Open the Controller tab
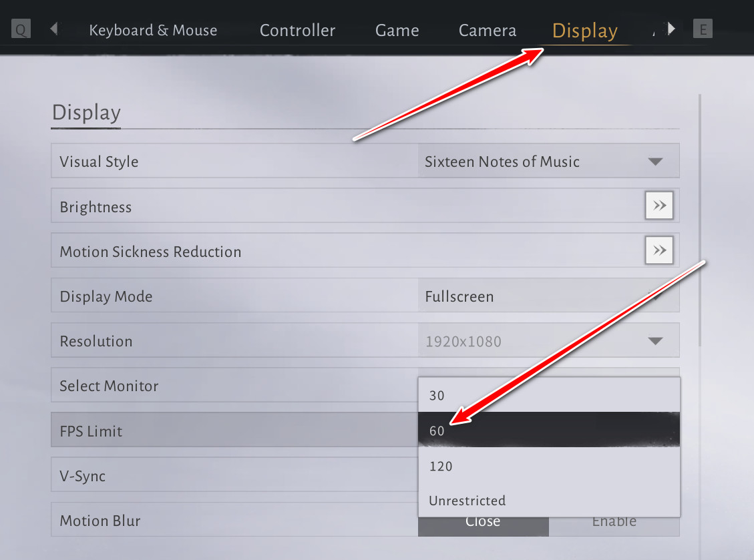Viewport: 754px width, 560px height. 297,30
